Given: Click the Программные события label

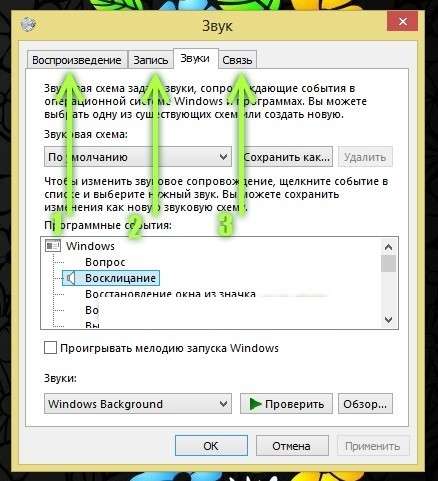Looking at the screenshot, I should 108,225.
